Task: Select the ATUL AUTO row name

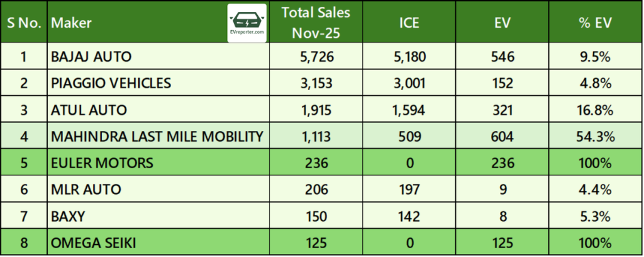Action: (x=89, y=110)
